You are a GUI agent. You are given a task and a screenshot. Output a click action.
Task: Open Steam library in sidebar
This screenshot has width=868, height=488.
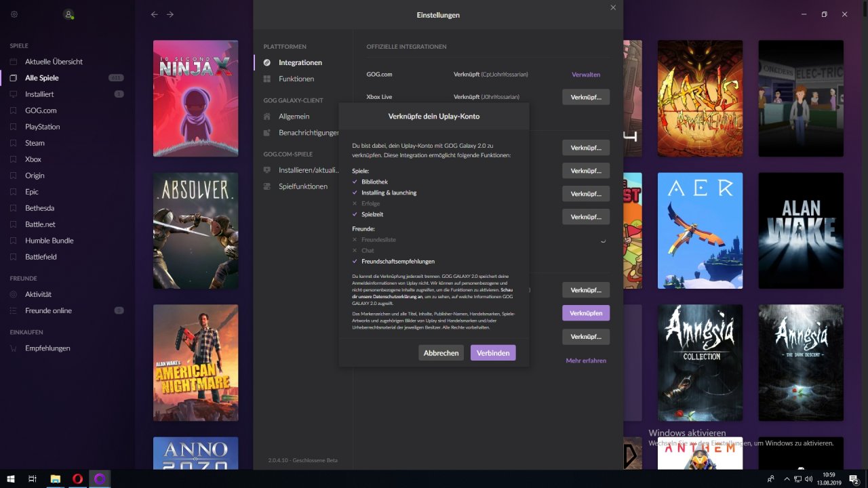35,143
